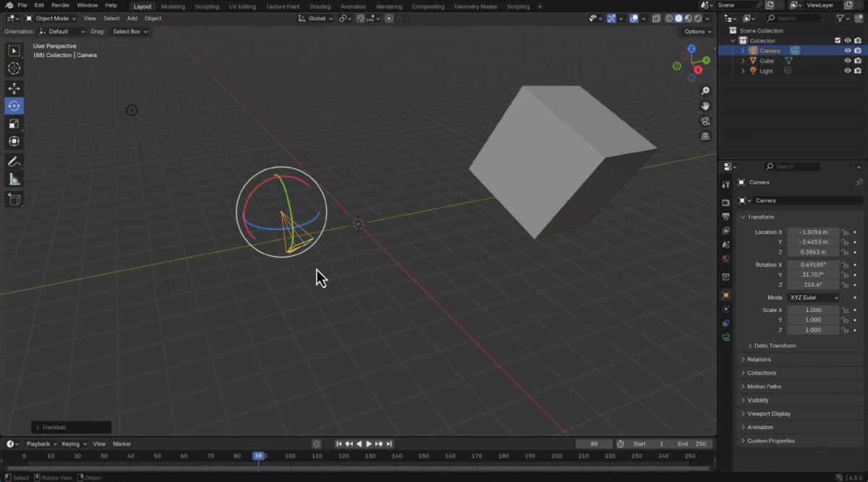Open the File menu

tap(22, 6)
